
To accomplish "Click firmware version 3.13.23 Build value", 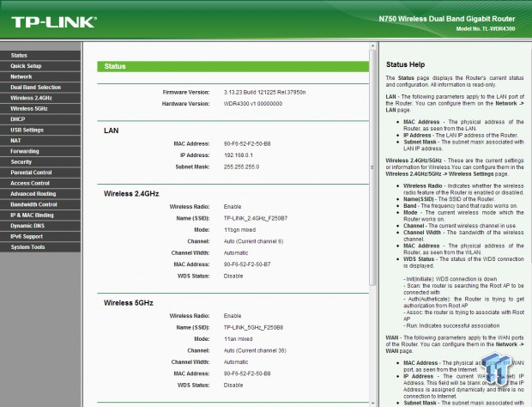I will pos(264,93).
